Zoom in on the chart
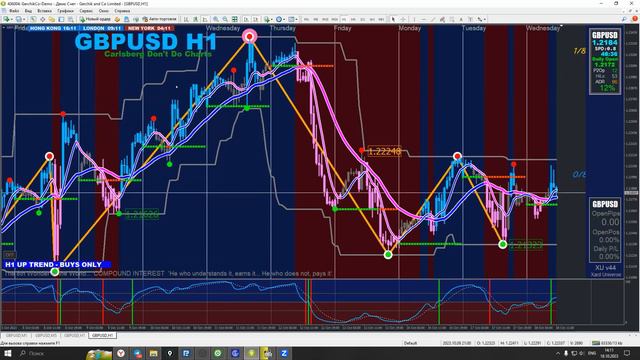Screen dimensions: 640x360 (216, 19)
